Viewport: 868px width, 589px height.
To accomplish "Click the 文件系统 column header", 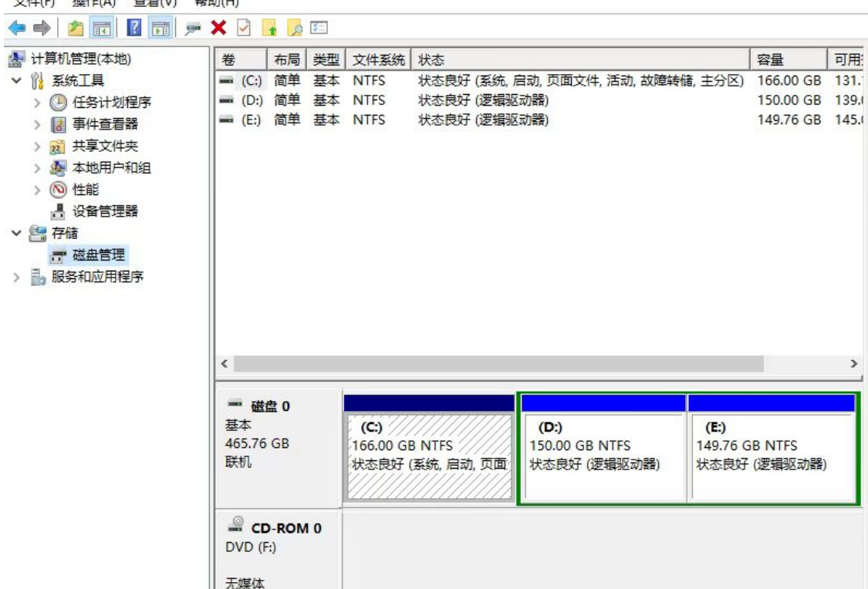I will pyautogui.click(x=379, y=60).
